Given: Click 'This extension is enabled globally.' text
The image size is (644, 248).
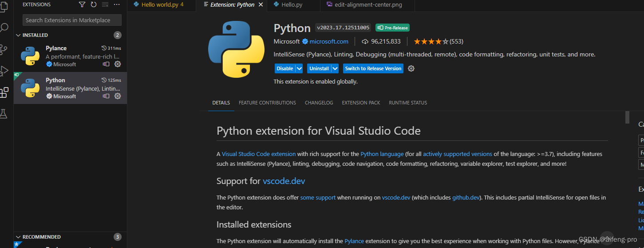Looking at the screenshot, I should (316, 82).
